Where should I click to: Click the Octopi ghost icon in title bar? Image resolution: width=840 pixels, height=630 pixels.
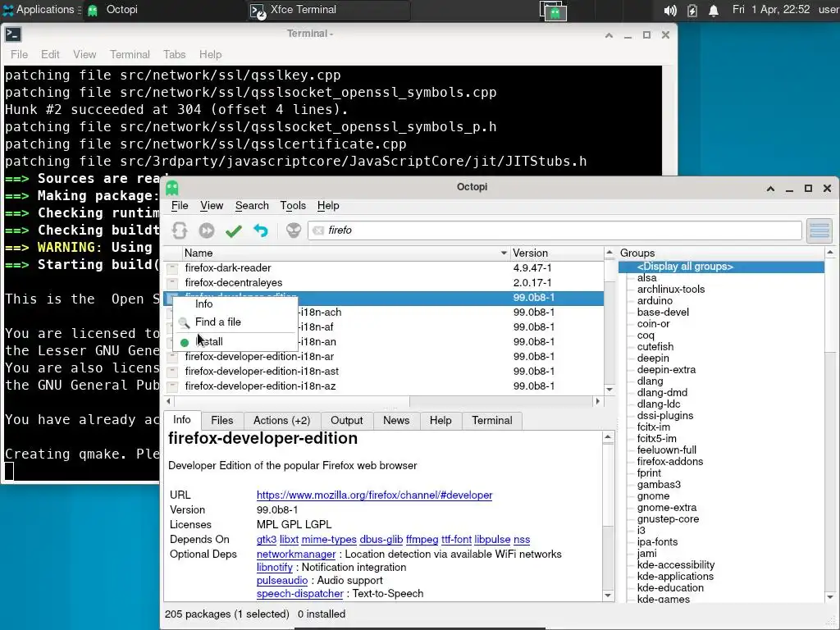(x=172, y=188)
